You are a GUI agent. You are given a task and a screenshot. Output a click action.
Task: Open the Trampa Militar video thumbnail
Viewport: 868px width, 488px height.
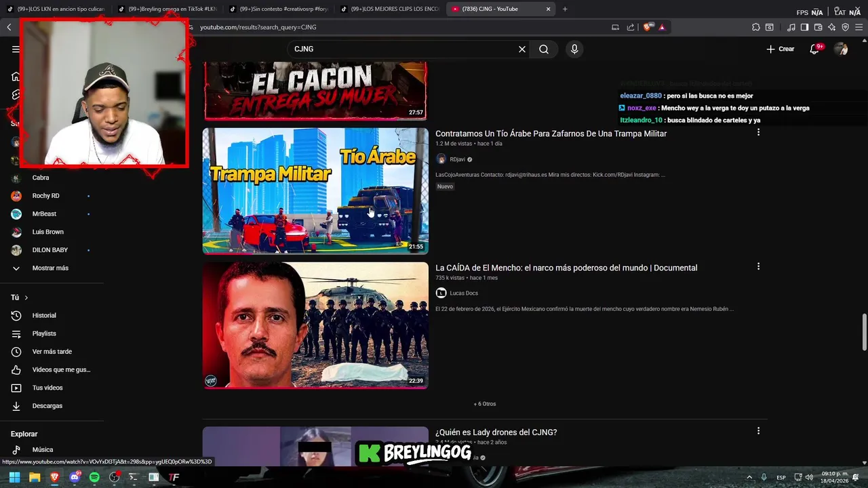315,191
